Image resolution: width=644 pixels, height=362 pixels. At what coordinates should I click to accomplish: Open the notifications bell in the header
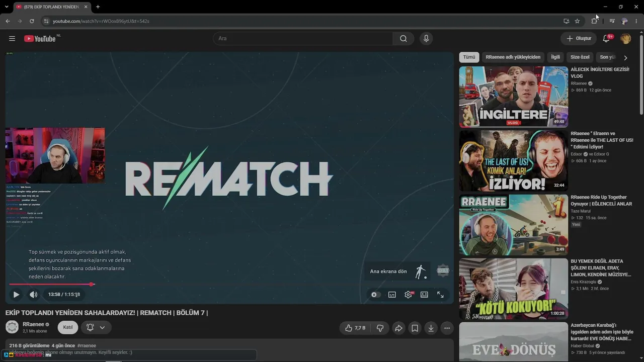pos(606,39)
